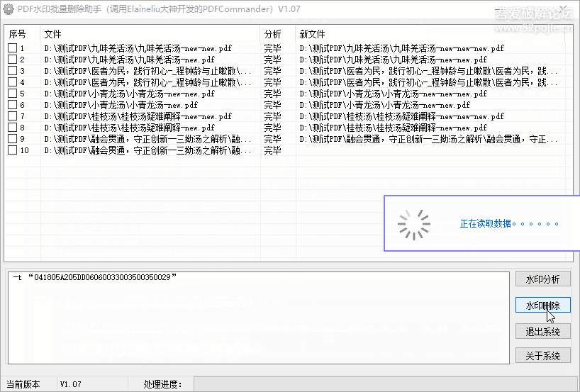Click the 文件 column header
This screenshot has height=392, width=580.
(x=150, y=34)
